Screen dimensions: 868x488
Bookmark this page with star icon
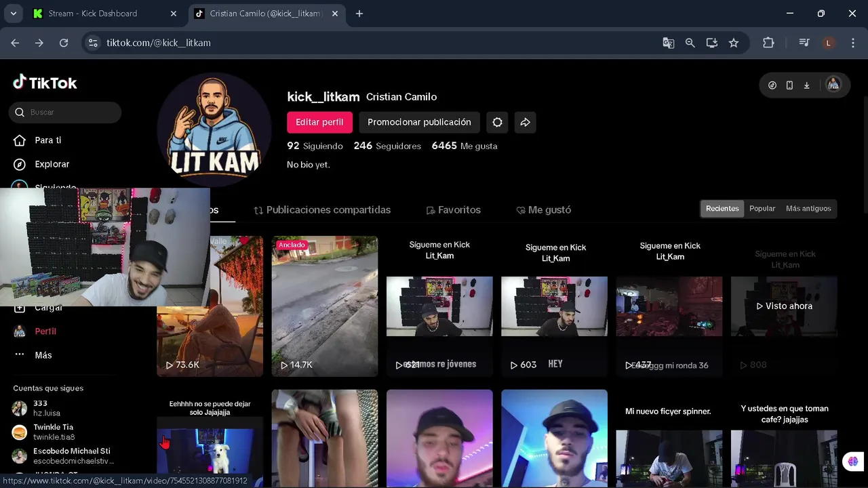(734, 43)
